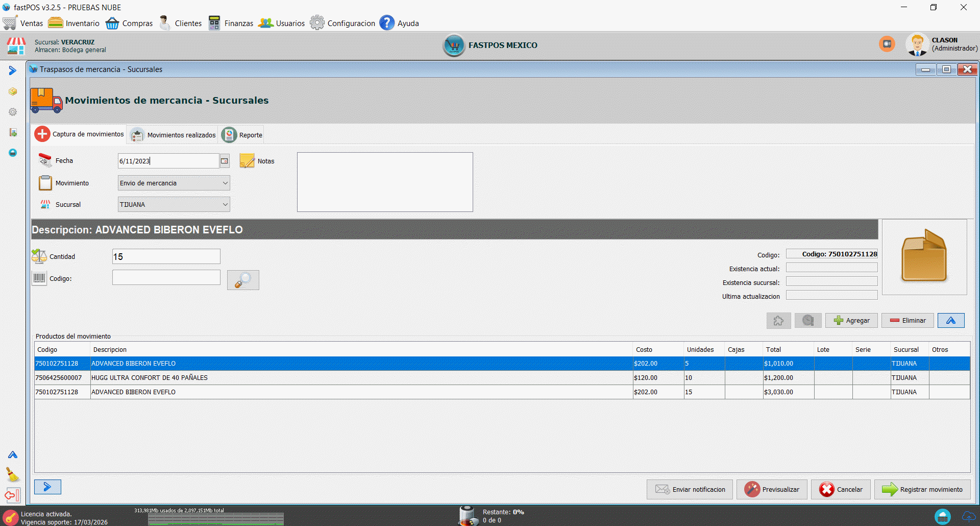This screenshot has height=526, width=980.
Task: Click the magnifier product search icon
Action: [243, 280]
